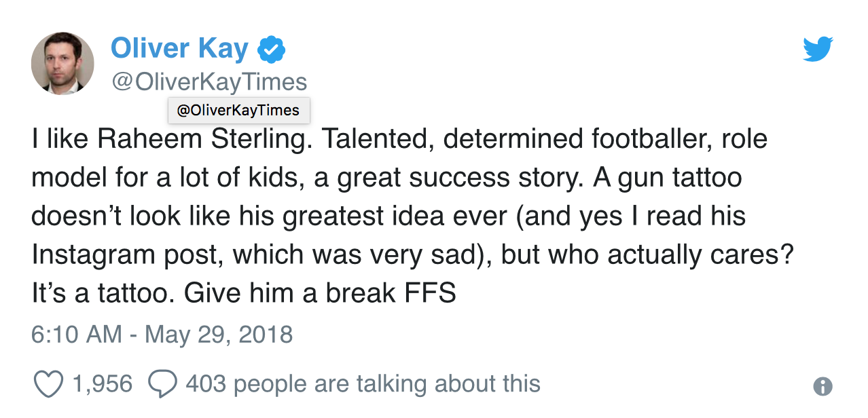This screenshot has height=418, width=868.
Task: Like the tweet with heart icon
Action: point(48,384)
